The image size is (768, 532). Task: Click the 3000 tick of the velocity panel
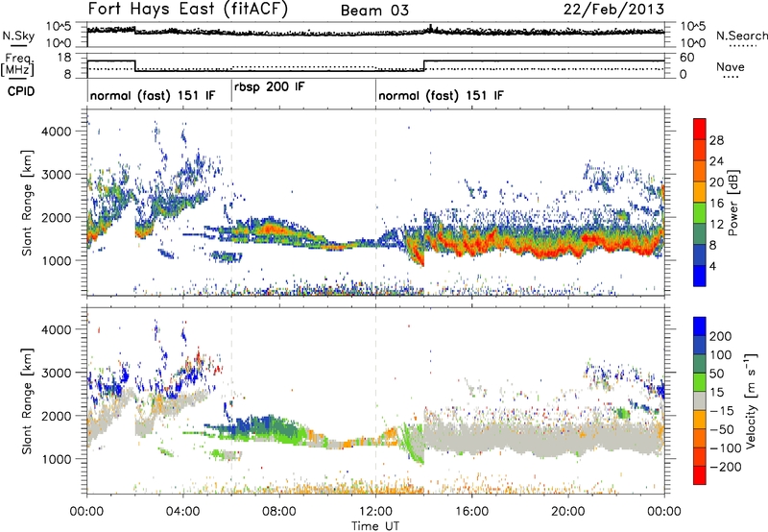[x=56, y=373]
